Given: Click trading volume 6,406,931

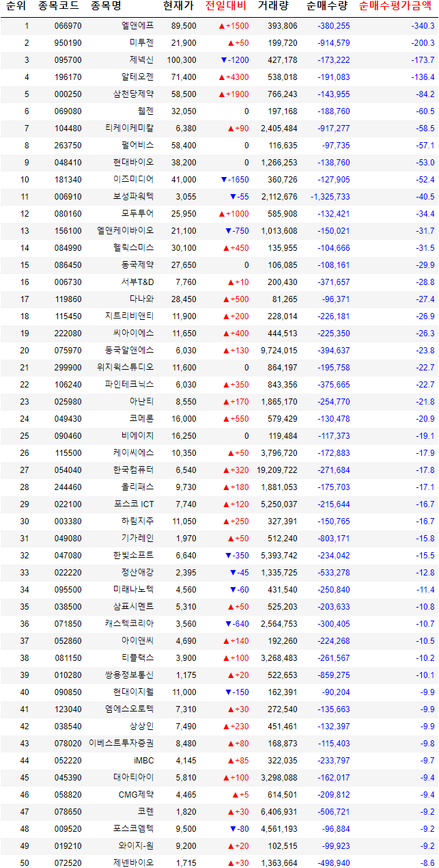Looking at the screenshot, I should point(277,812).
